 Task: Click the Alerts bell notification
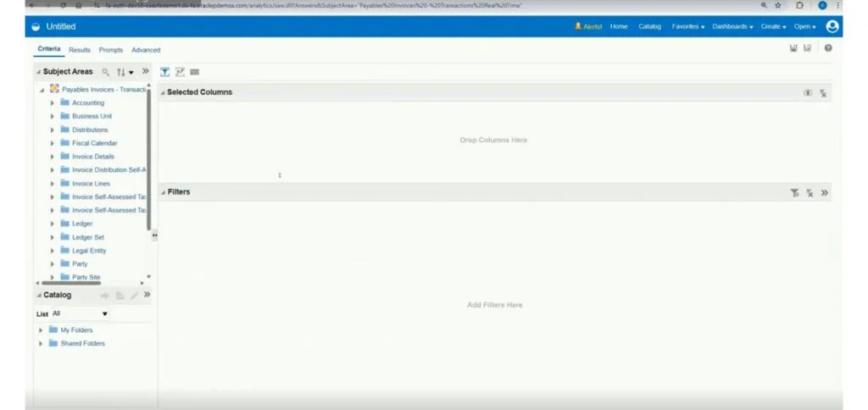tap(588, 26)
